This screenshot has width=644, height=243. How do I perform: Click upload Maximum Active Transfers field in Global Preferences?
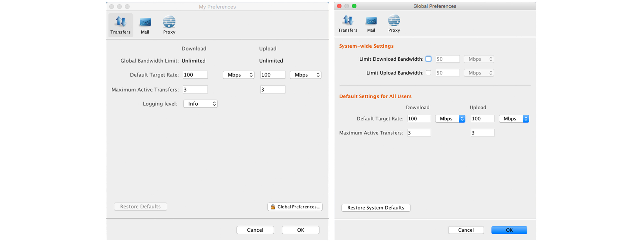[x=482, y=133]
